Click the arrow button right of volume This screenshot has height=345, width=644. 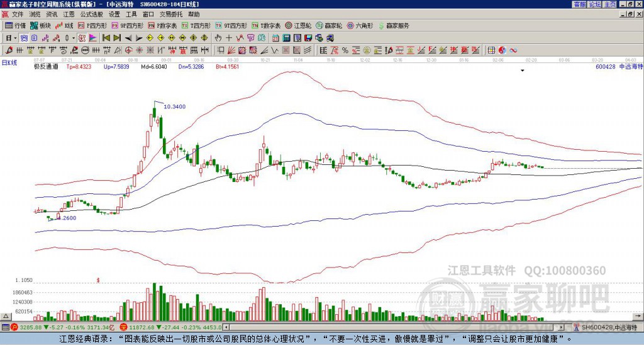(639, 316)
